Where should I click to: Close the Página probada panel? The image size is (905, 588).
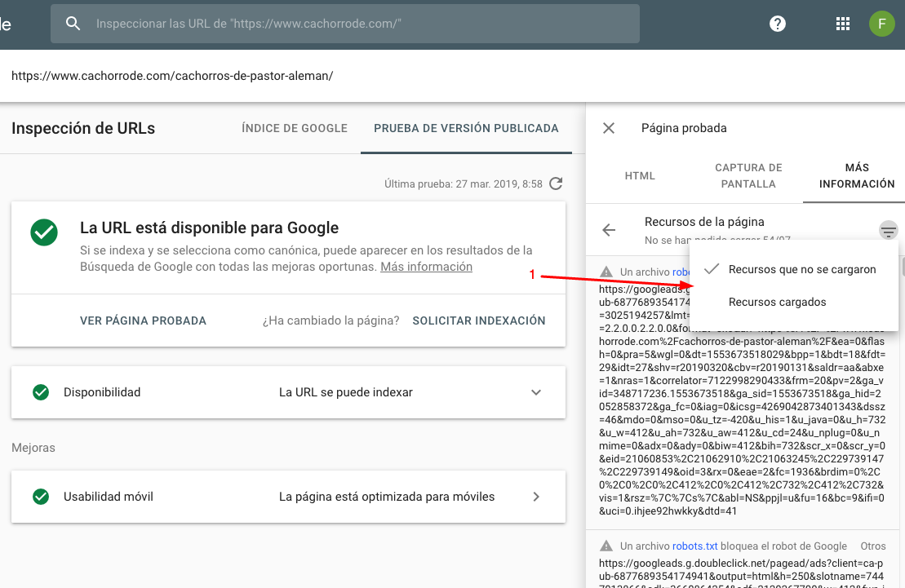[x=609, y=128]
